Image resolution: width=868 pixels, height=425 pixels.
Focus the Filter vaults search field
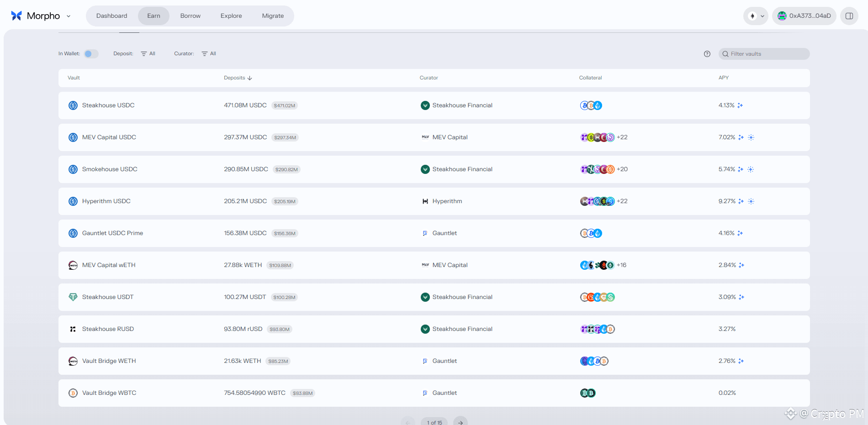pyautogui.click(x=764, y=54)
